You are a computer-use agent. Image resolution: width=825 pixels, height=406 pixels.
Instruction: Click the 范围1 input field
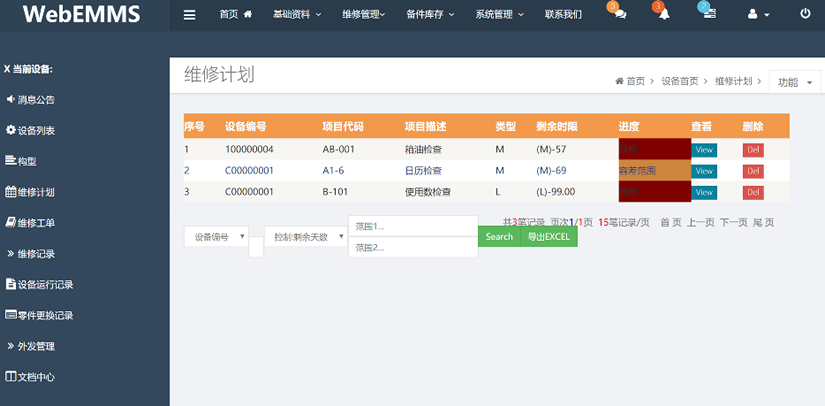[412, 226]
